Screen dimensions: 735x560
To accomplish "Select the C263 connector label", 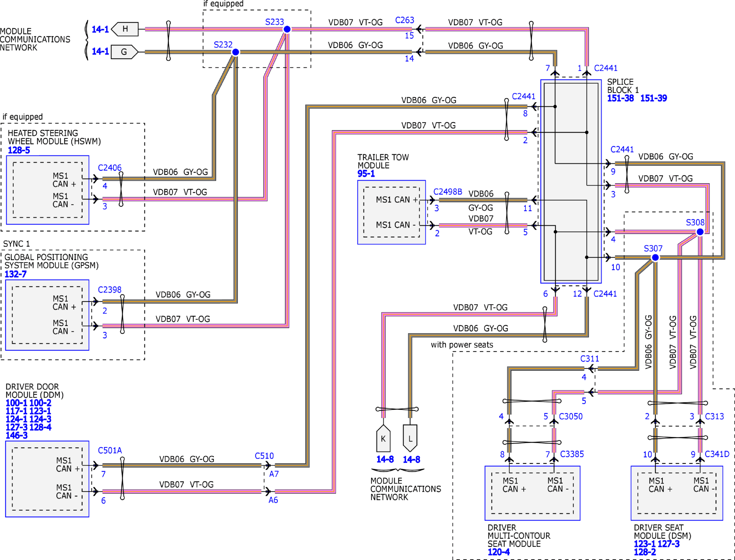I will pos(404,20).
